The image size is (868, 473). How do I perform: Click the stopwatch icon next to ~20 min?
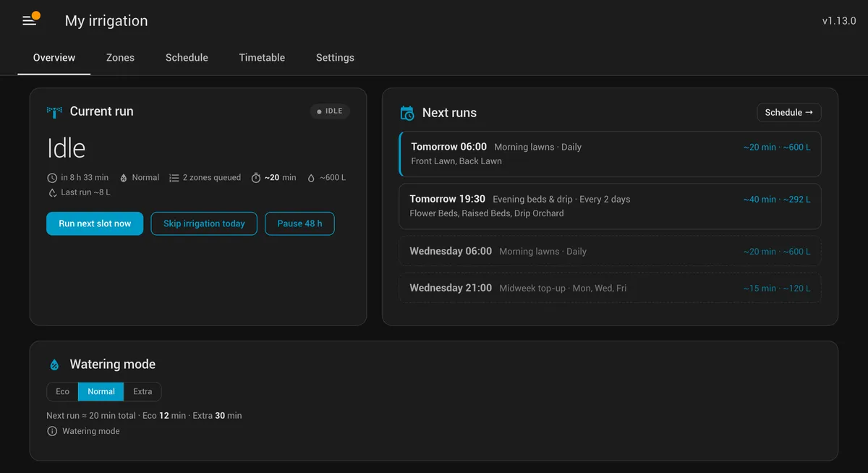point(256,178)
